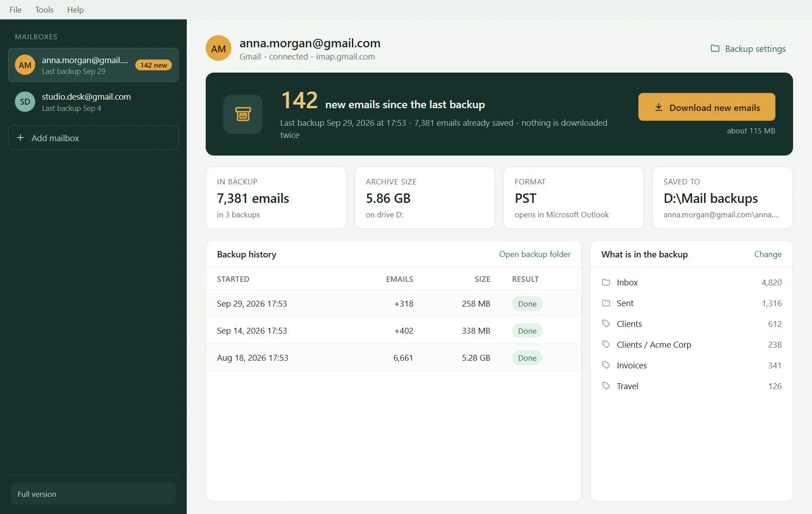Click the STARTED column header
The image size is (812, 514).
tap(233, 279)
